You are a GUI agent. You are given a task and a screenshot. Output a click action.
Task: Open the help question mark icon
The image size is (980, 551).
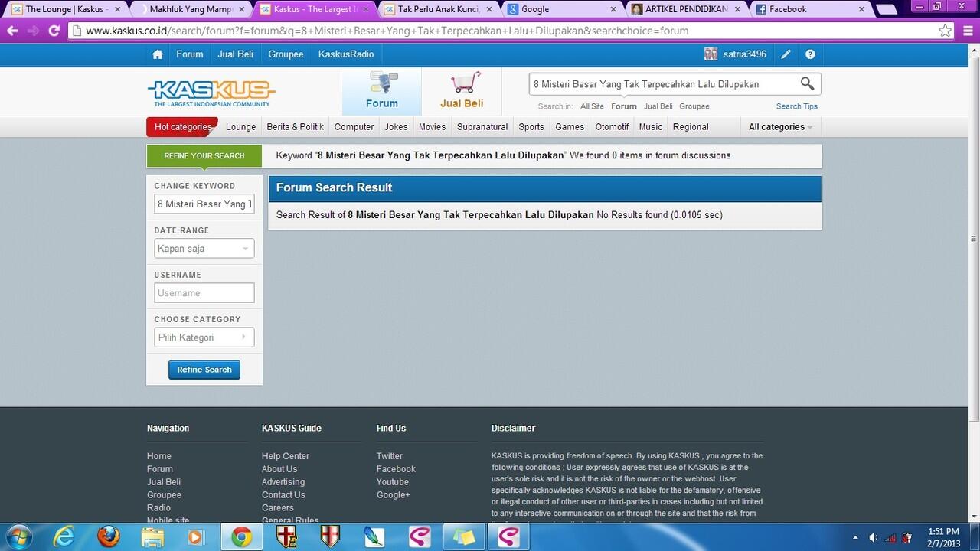pyautogui.click(x=810, y=54)
